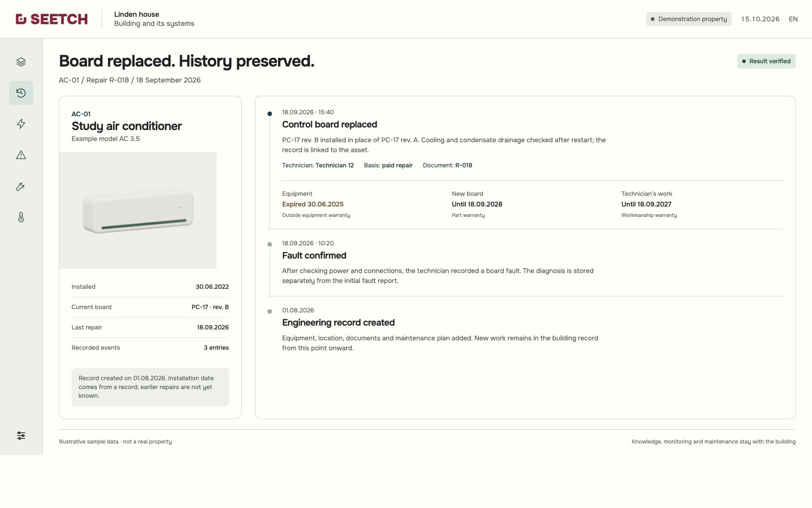The width and height of the screenshot is (812, 508).
Task: Click the Expired 30.06.2025 warranty value
Action: coord(313,204)
